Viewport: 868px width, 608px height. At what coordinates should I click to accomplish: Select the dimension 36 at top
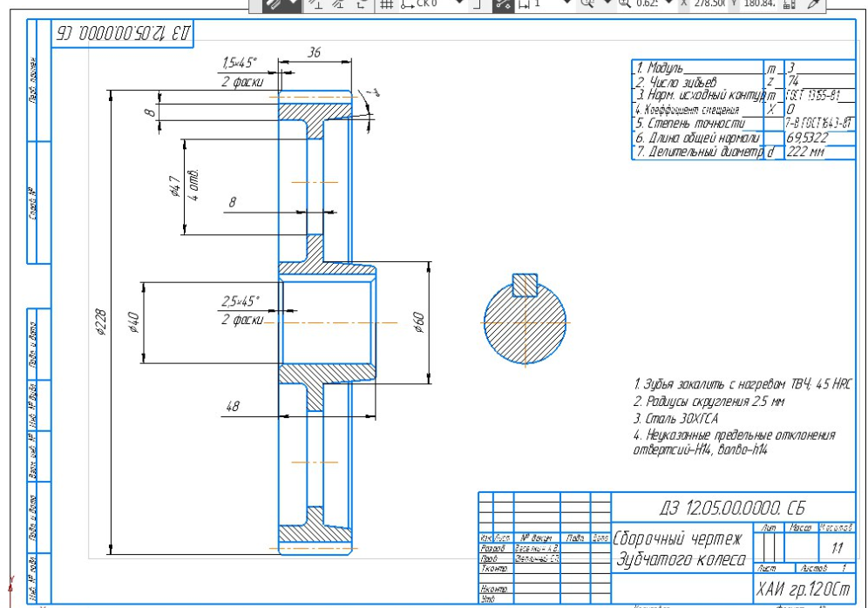click(x=314, y=52)
